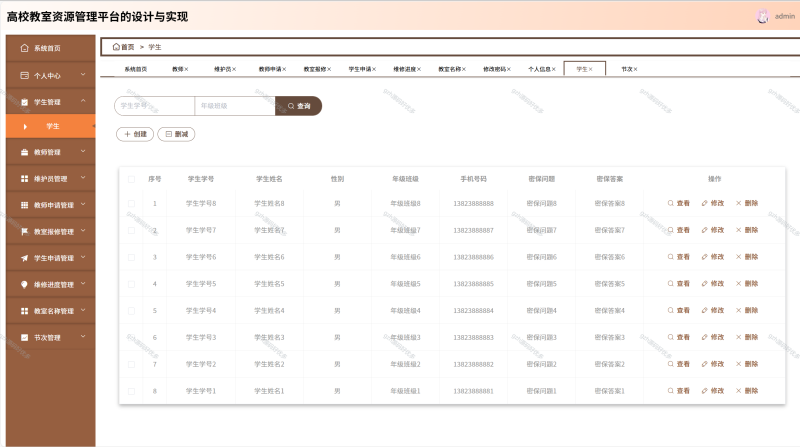Click the X delete icon for 学生学号4
The width and height of the screenshot is (800, 447).
tap(738, 310)
